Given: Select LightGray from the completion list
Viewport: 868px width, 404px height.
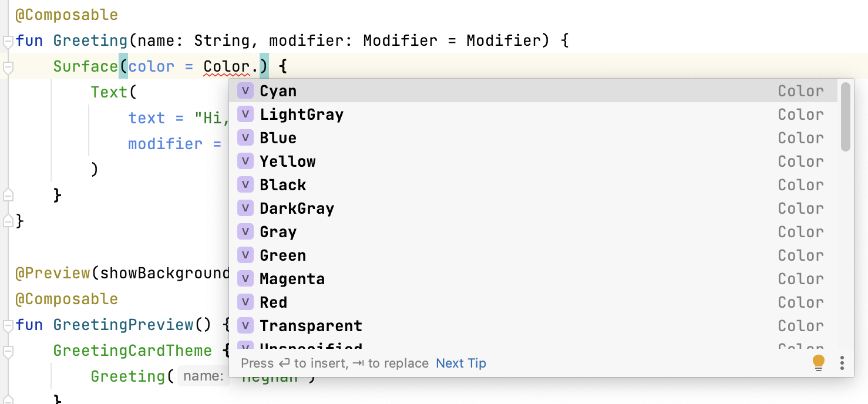Looking at the screenshot, I should coord(301,115).
